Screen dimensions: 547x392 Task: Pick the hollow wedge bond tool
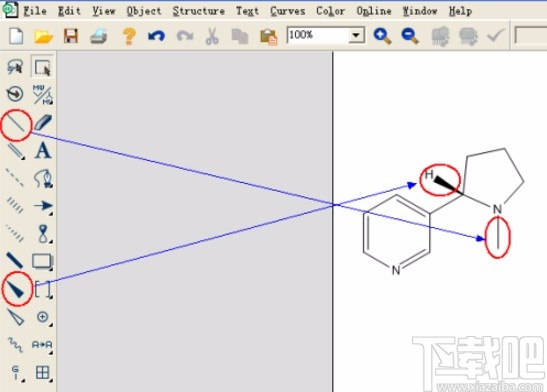click(x=15, y=317)
